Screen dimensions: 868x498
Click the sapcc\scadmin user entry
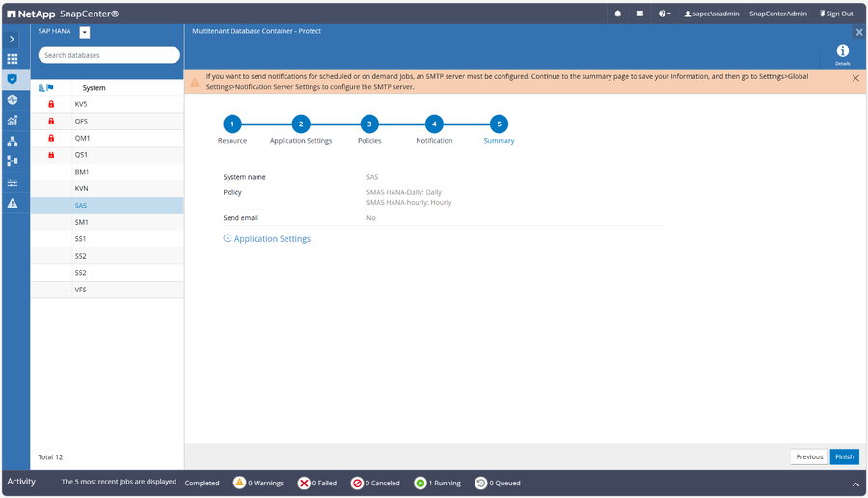pos(712,14)
